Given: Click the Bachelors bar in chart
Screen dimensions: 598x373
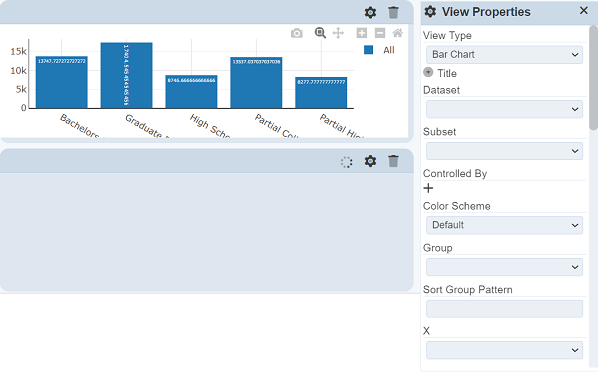Looking at the screenshot, I should (62, 82).
